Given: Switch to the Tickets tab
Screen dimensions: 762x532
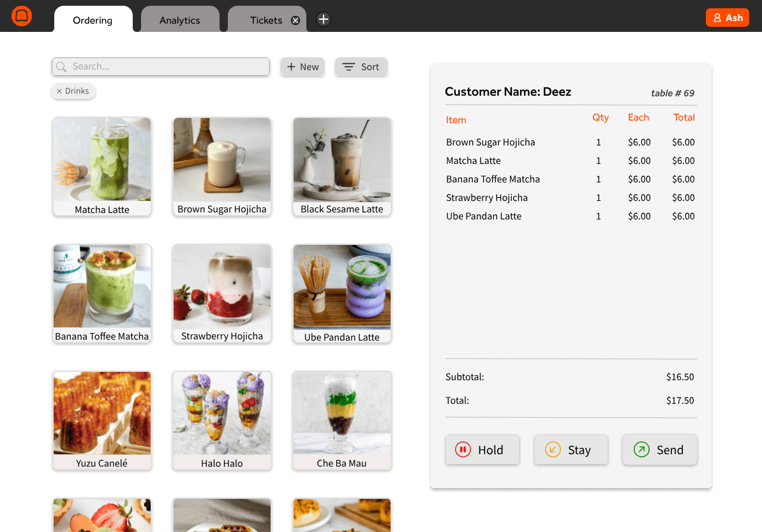Looking at the screenshot, I should (266, 20).
